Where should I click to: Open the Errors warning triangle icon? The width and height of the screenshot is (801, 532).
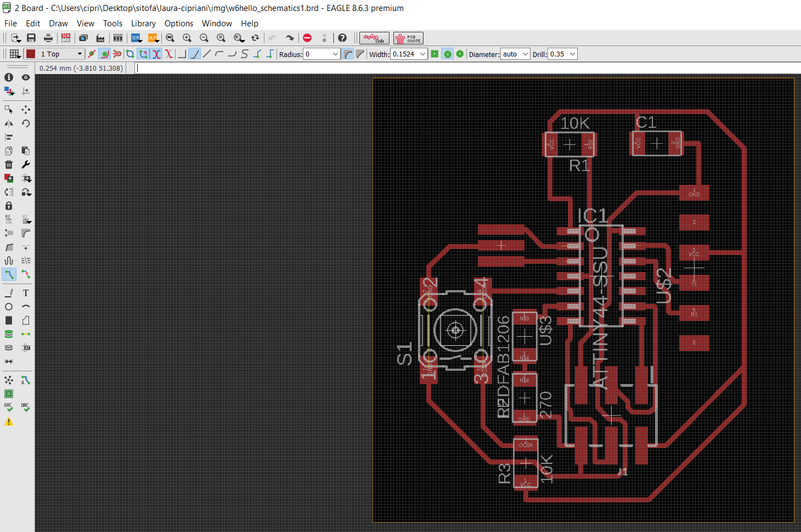click(x=9, y=421)
